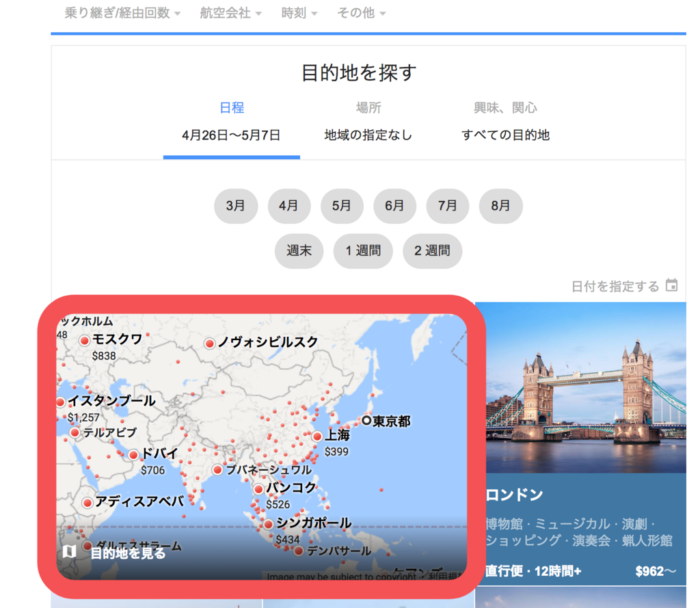Viewport: 700px width, 608px height.
Task: Pick the 6月 month chip
Action: (394, 206)
